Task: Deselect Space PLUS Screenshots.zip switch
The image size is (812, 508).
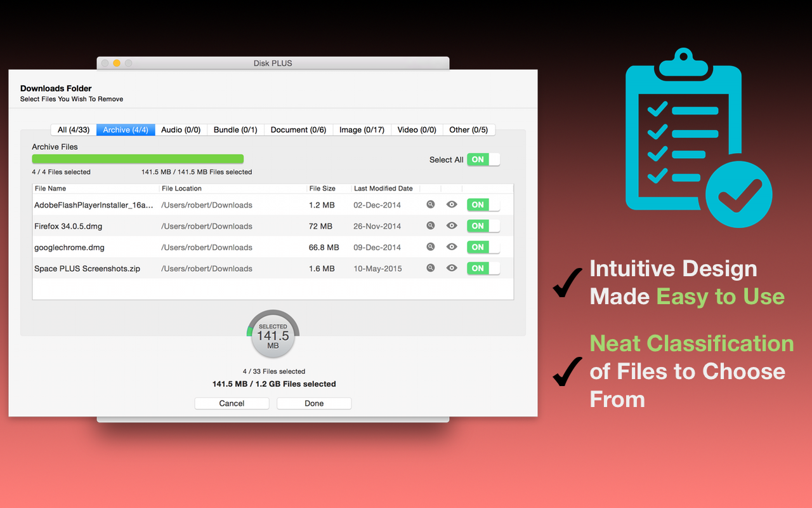Action: (483, 268)
